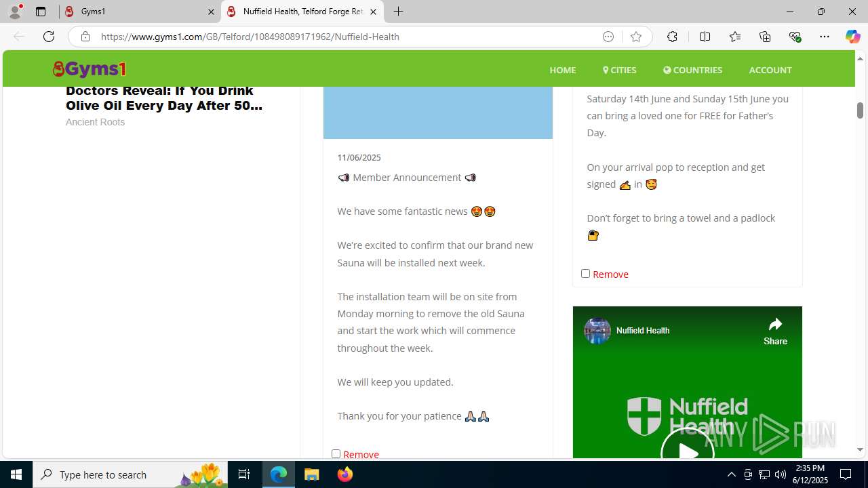
Task: Open the Favorites list icon
Action: point(735,37)
